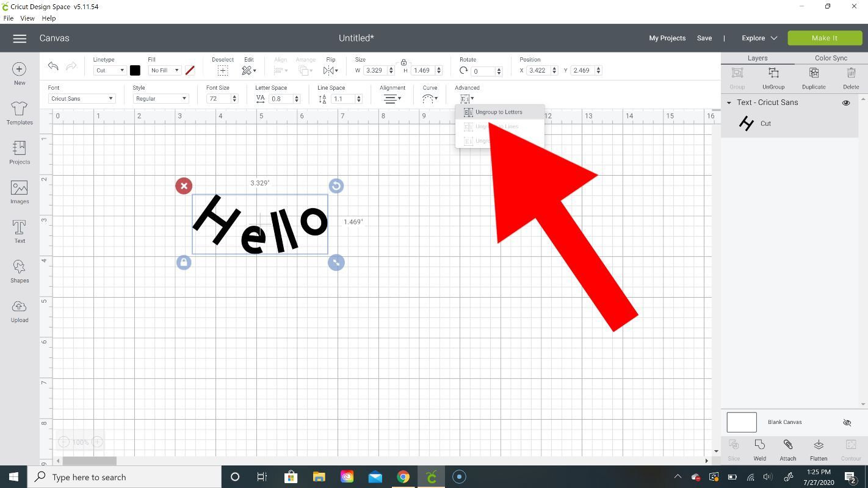Click the taskbar search box

pyautogui.click(x=125, y=477)
